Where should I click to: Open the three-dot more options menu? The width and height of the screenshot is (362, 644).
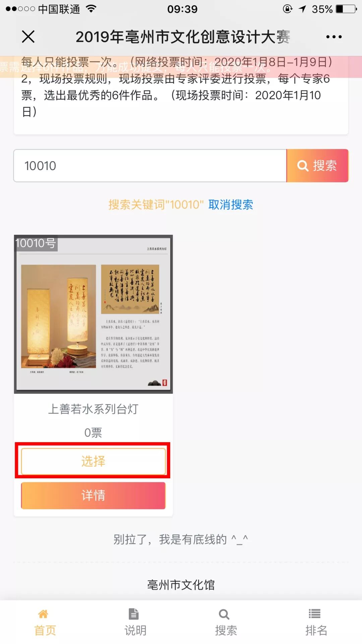click(334, 37)
